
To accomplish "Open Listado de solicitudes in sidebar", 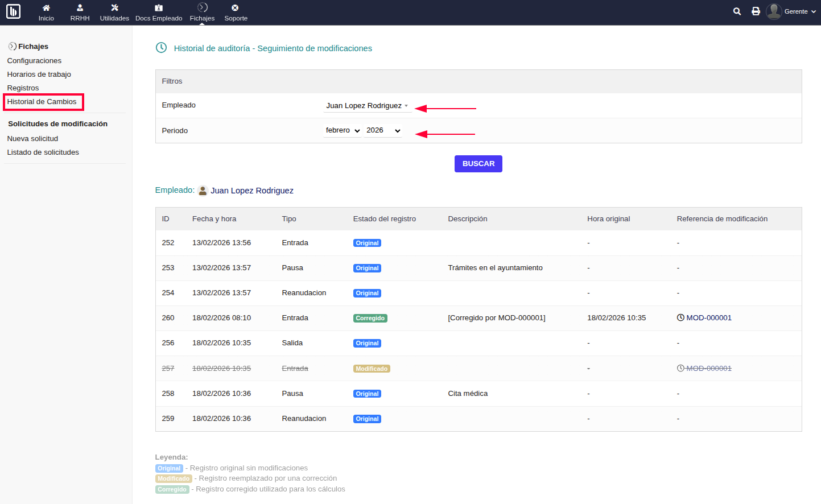I will (43, 152).
